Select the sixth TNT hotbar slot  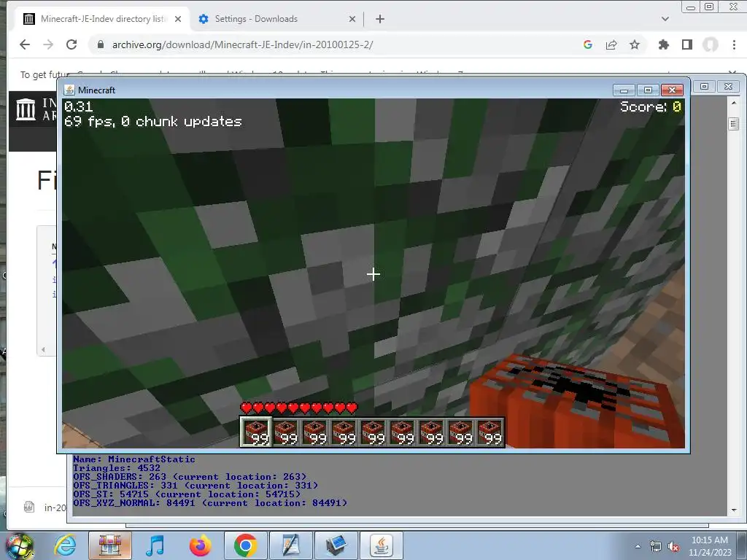(x=402, y=432)
